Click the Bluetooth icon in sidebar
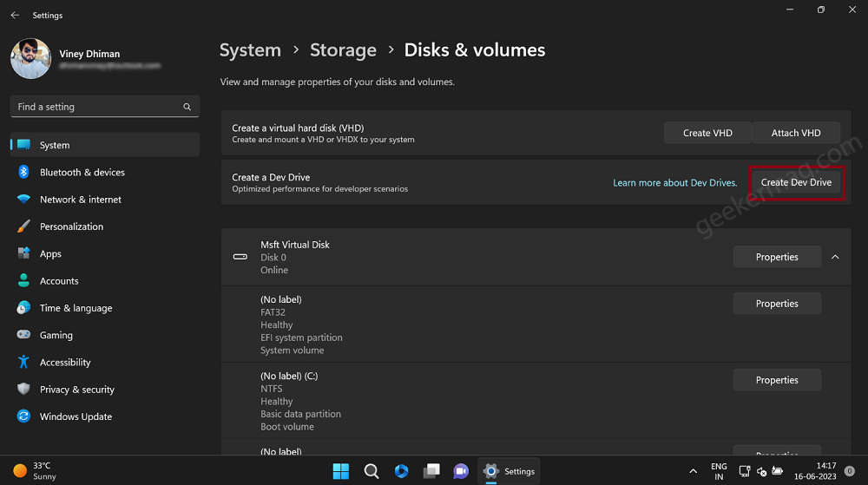Image resolution: width=868 pixels, height=485 pixels. 23,172
